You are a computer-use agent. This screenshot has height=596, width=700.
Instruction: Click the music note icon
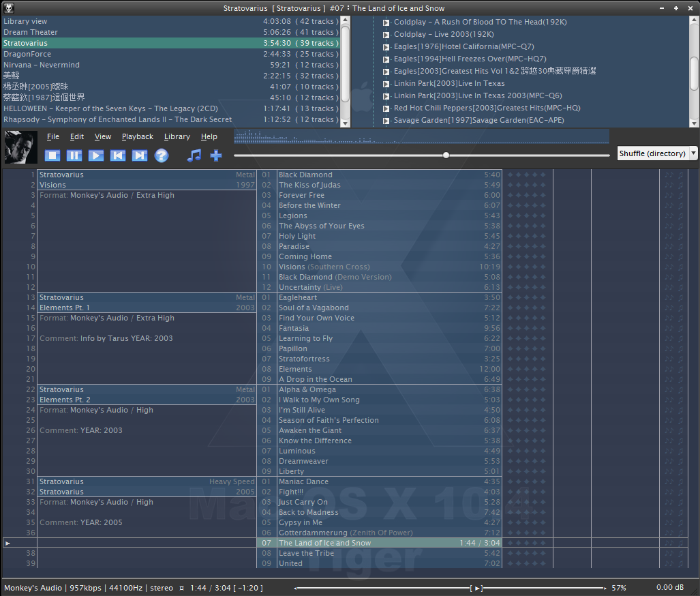coord(194,155)
